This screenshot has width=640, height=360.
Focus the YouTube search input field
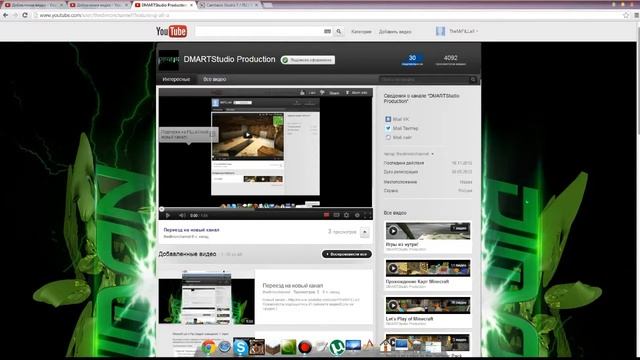259,31
